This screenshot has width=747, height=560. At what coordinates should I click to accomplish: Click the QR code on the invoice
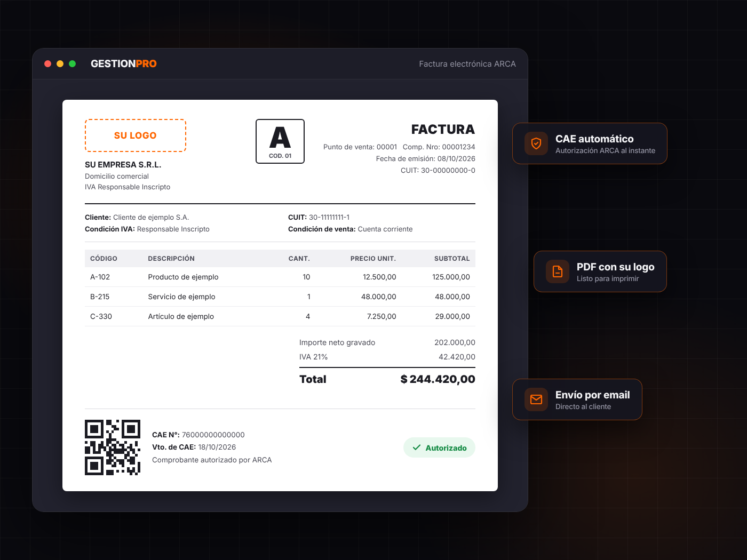113,447
